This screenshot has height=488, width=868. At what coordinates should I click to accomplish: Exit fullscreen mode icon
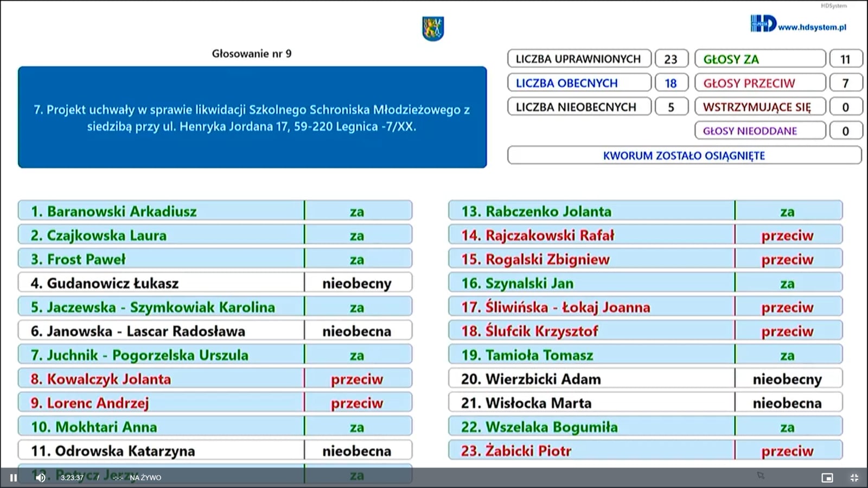pos(854,478)
